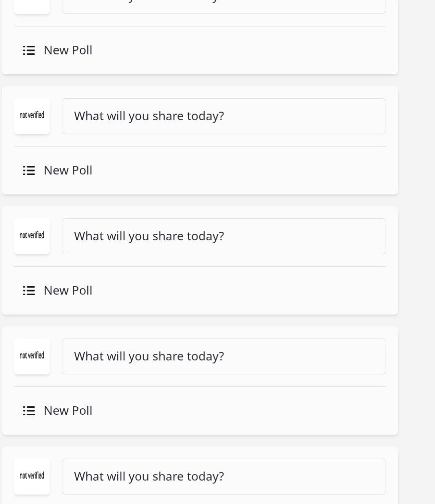Open the 'not verified' avatar in the bottom card

[32, 477]
